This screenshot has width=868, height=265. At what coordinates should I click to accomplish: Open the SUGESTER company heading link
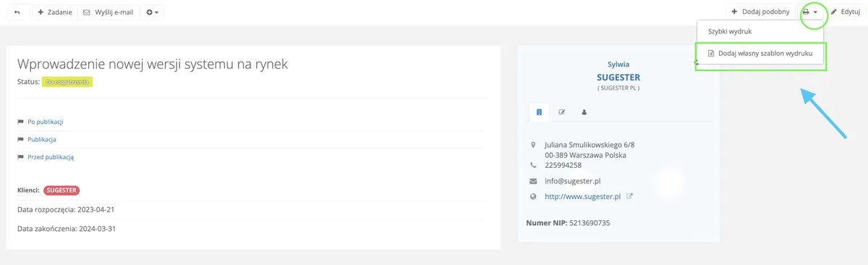coord(618,77)
